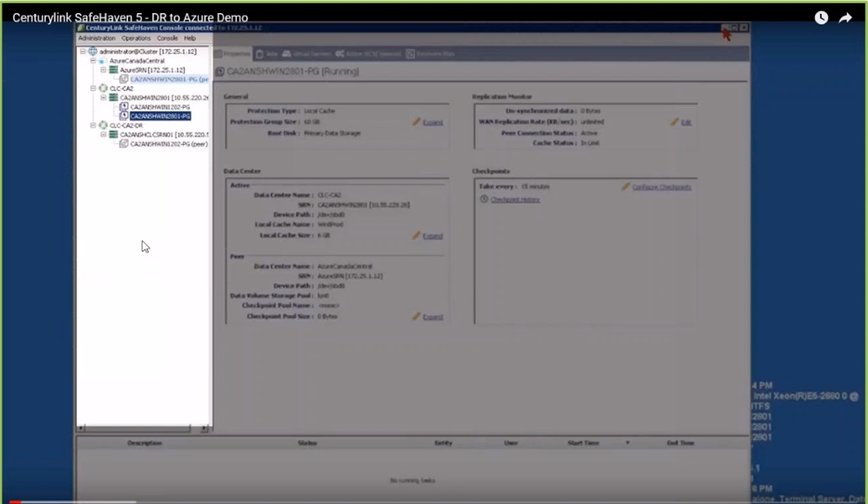Viewport: 868px width, 504px height.
Task: Select the AzureCanadaCentral cloud icon
Action: (103, 61)
